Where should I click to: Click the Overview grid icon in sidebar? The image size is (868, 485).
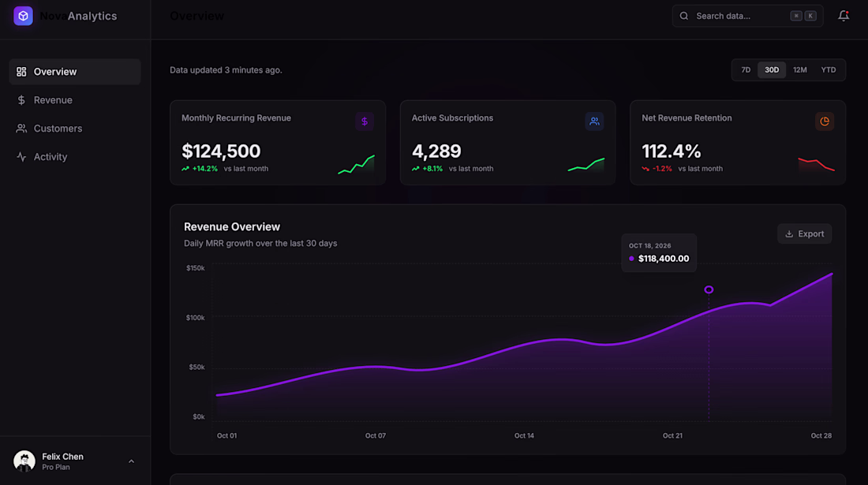coord(21,72)
